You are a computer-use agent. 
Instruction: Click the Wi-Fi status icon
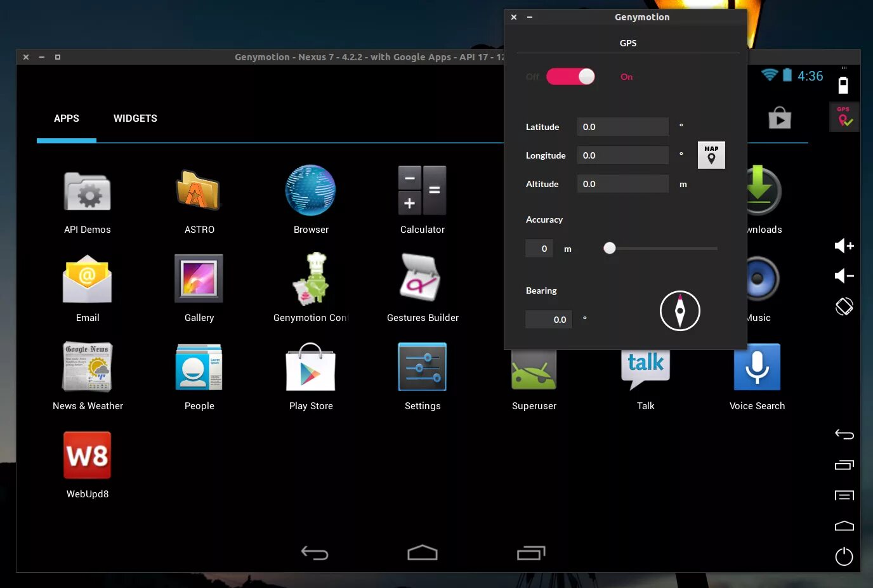coord(770,75)
